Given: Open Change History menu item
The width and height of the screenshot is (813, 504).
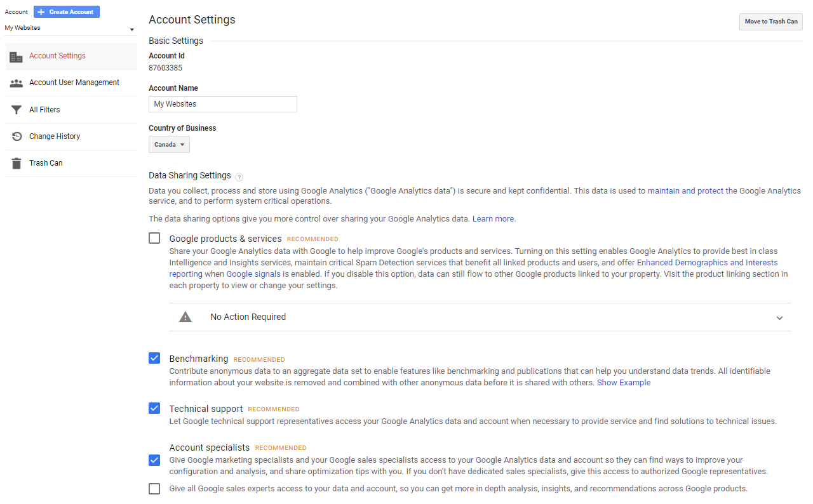Looking at the screenshot, I should [x=71, y=136].
